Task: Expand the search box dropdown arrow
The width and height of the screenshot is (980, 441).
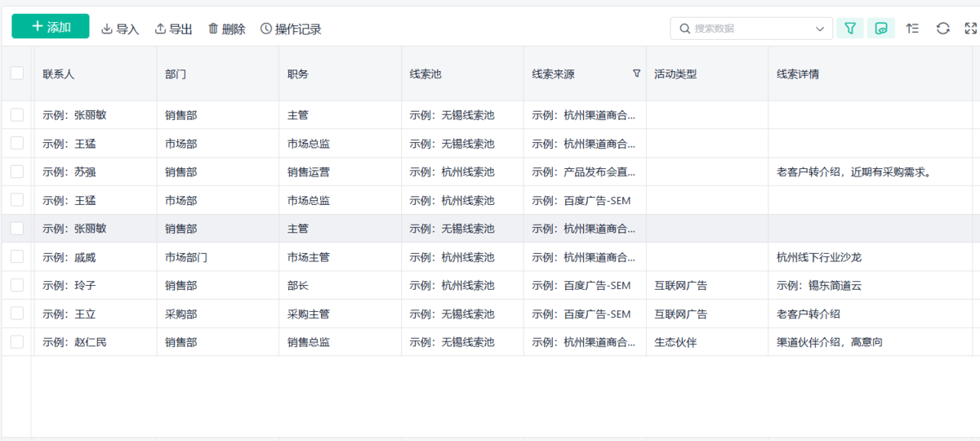Action: point(820,29)
